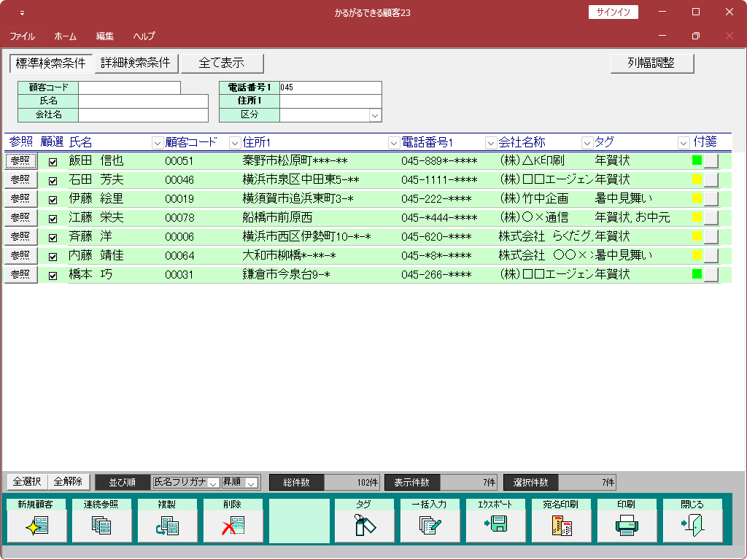Toggle checkbox for 橋本 巧
The height and width of the screenshot is (560, 747).
coord(53,276)
